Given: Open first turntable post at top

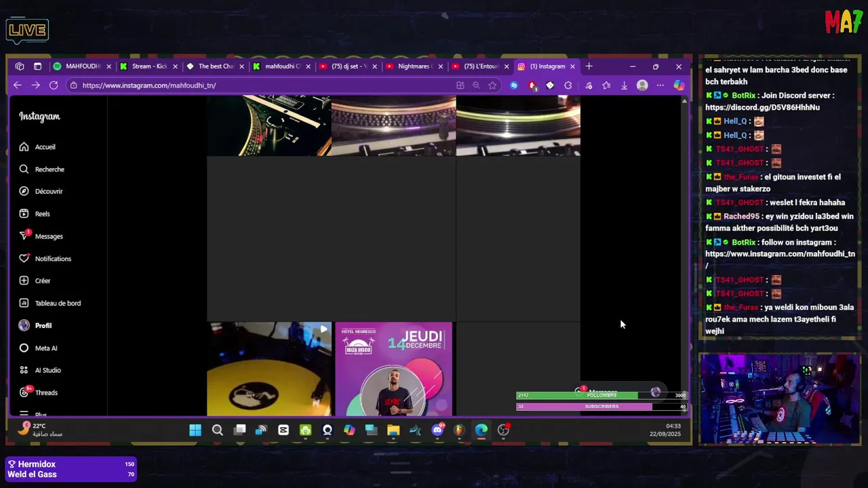Looking at the screenshot, I should point(269,126).
